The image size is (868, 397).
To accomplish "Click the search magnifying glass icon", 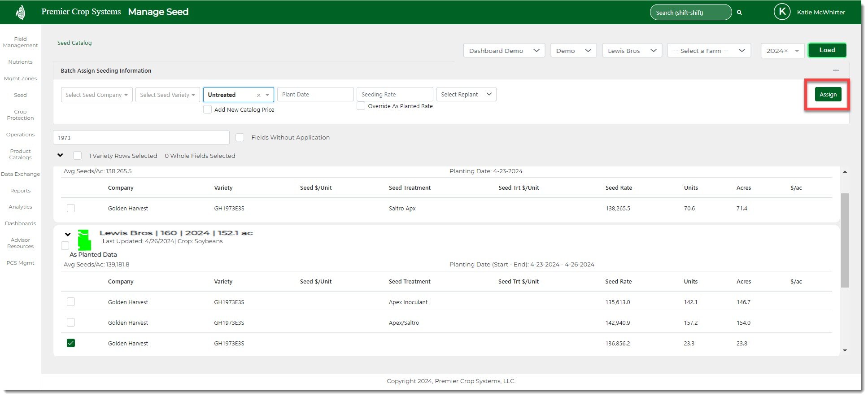I will [x=739, y=13].
